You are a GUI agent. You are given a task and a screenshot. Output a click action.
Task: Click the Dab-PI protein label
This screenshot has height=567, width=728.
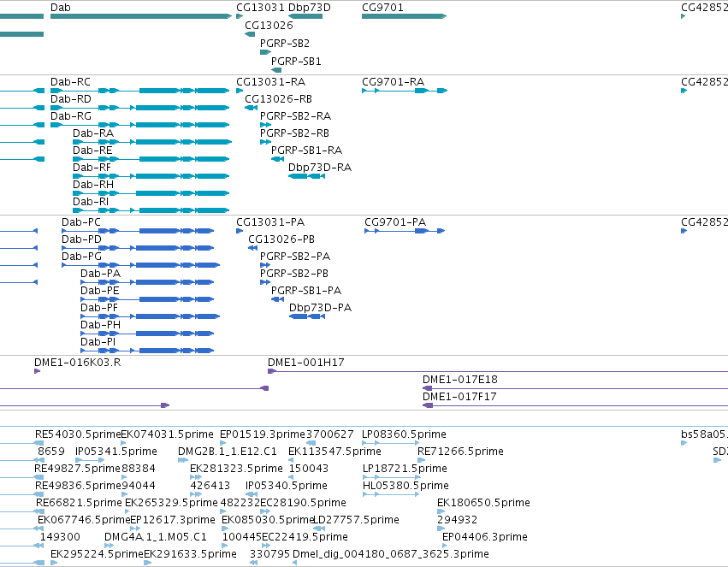tap(98, 343)
